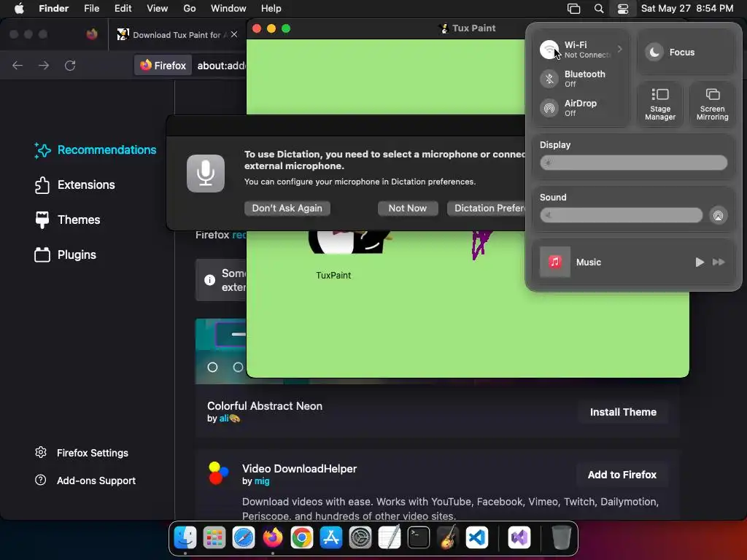Toggle Stage Manager
Screen dimensions: 747x560
(x=660, y=104)
